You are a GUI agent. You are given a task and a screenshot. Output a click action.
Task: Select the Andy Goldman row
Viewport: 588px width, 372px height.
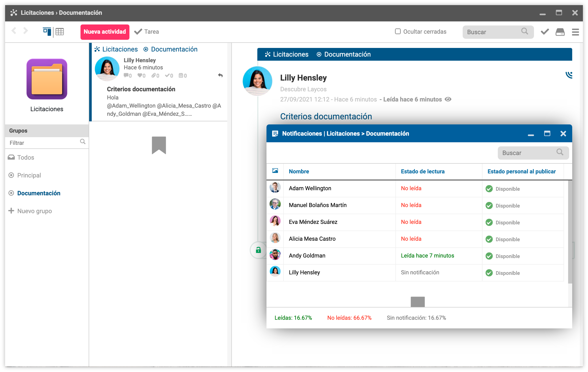(x=415, y=256)
